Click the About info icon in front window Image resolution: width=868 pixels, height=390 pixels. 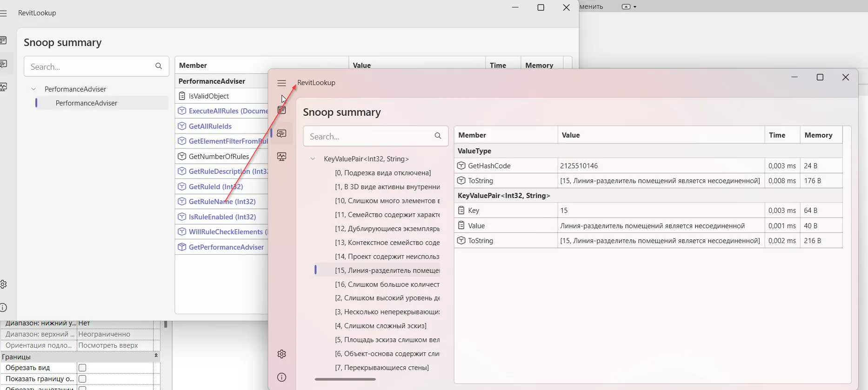[281, 377]
